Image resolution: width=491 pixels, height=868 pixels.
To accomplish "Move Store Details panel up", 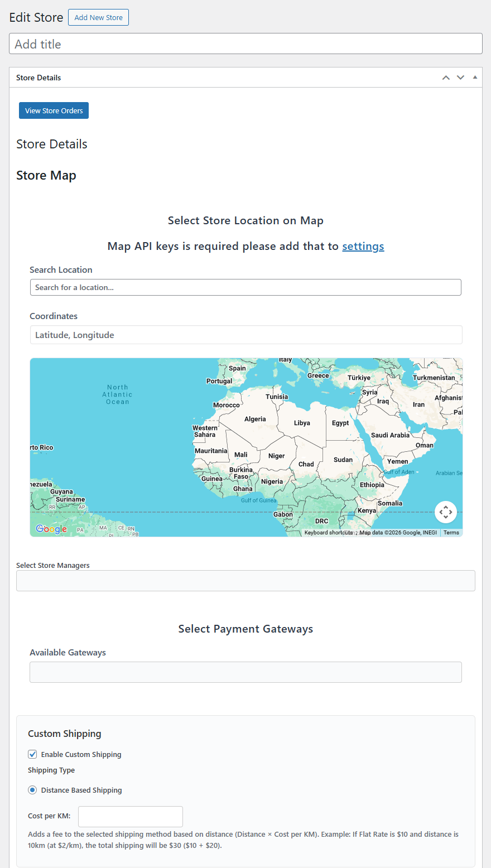I will coord(446,78).
